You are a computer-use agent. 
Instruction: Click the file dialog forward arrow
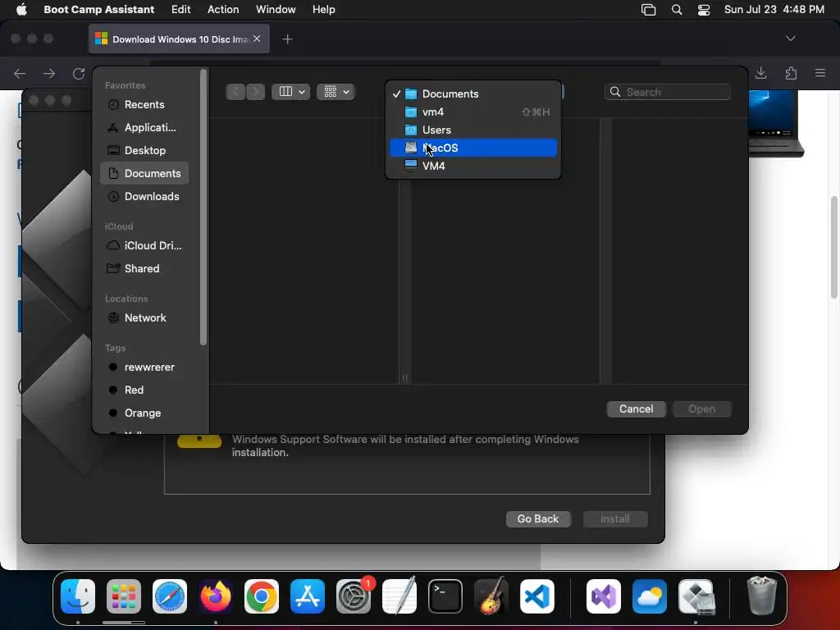point(256,92)
